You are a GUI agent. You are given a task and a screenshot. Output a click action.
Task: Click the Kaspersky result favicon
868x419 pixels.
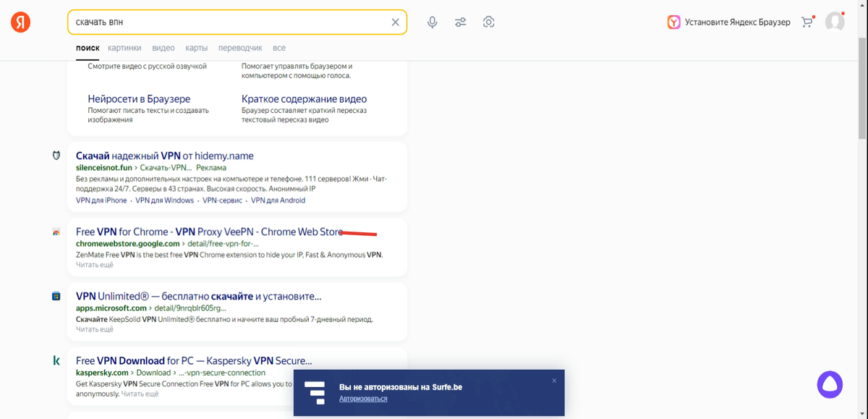(x=56, y=360)
